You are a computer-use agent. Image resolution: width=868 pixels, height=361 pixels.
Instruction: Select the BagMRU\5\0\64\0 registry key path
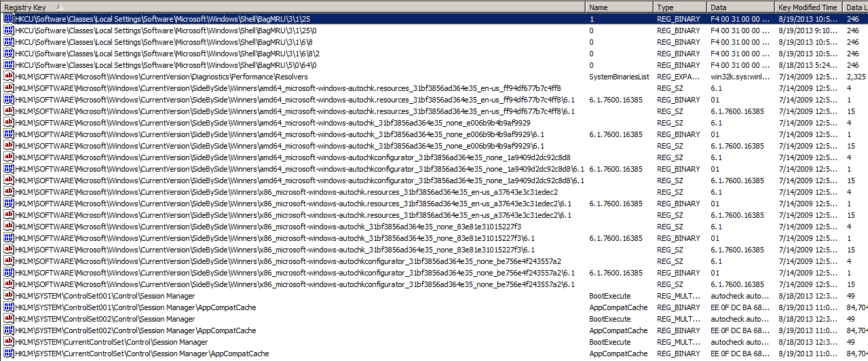[x=166, y=65]
